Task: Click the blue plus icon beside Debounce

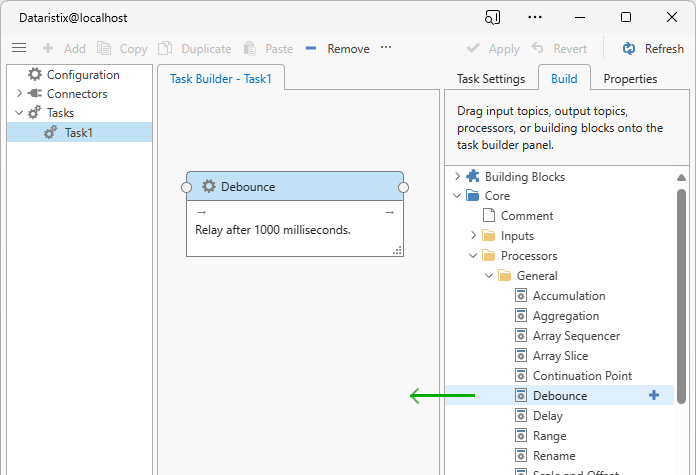Action: coord(654,395)
